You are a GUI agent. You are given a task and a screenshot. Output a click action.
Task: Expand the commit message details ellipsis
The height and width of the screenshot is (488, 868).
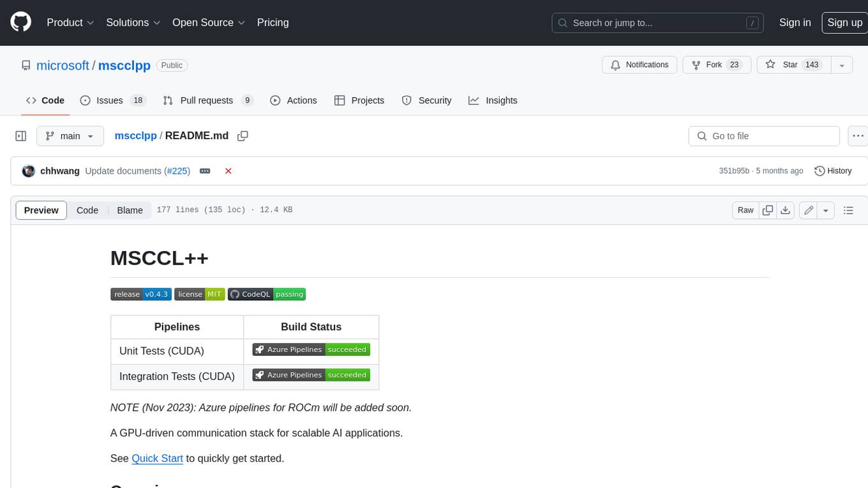[x=205, y=171]
